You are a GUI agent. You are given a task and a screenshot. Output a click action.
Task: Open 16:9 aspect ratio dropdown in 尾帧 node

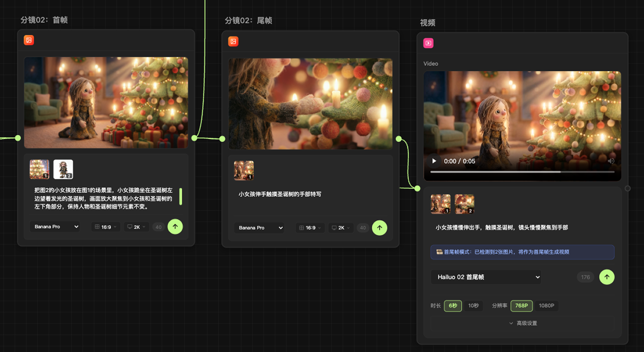pos(310,228)
